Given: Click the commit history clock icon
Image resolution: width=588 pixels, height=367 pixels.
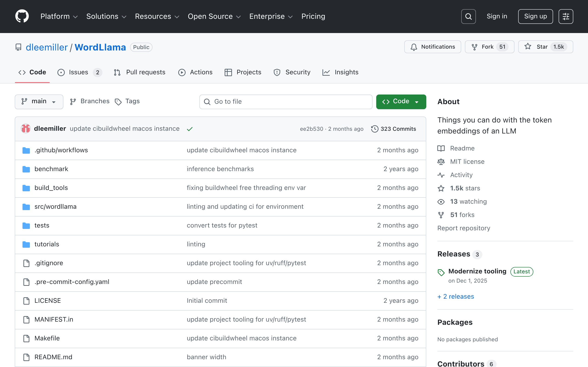Looking at the screenshot, I should (x=375, y=129).
